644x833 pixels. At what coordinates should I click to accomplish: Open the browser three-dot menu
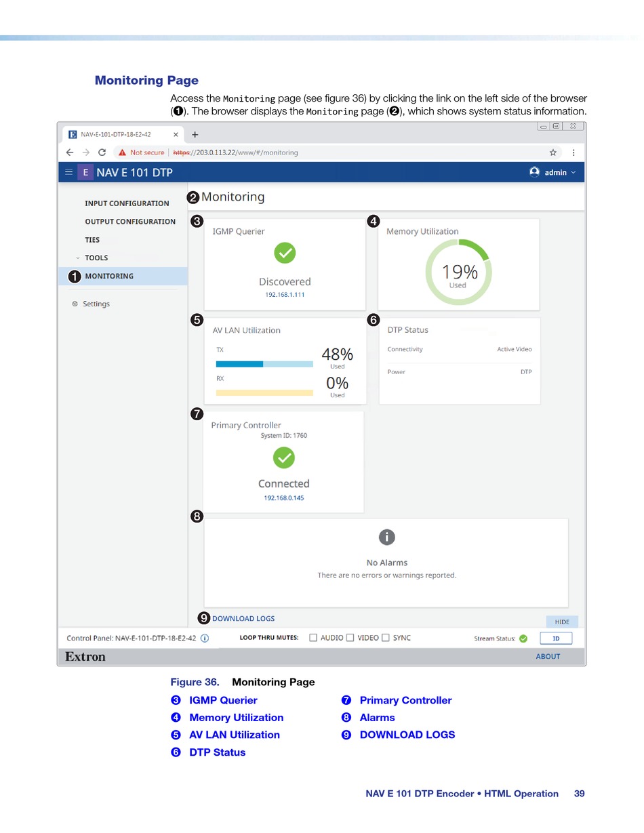click(573, 153)
